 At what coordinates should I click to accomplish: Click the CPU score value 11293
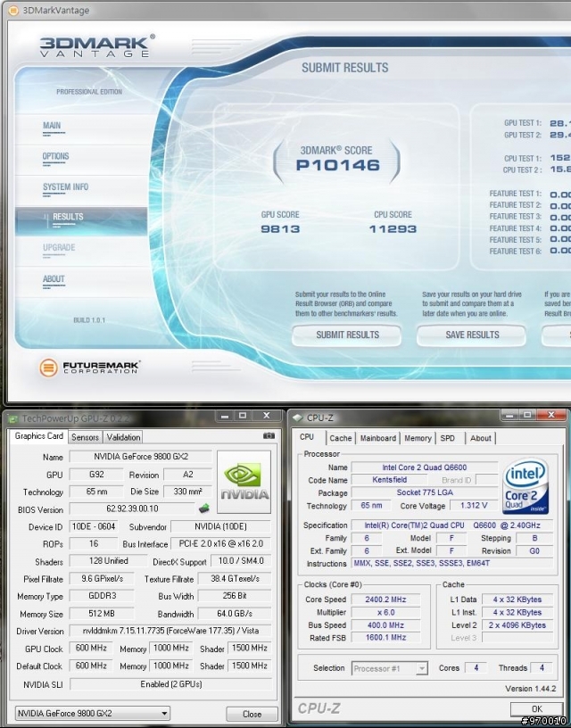click(x=393, y=229)
